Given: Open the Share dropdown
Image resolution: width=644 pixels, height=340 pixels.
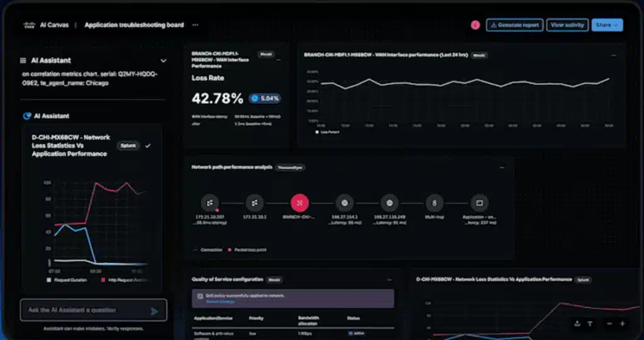Looking at the screenshot, I should click(x=607, y=25).
